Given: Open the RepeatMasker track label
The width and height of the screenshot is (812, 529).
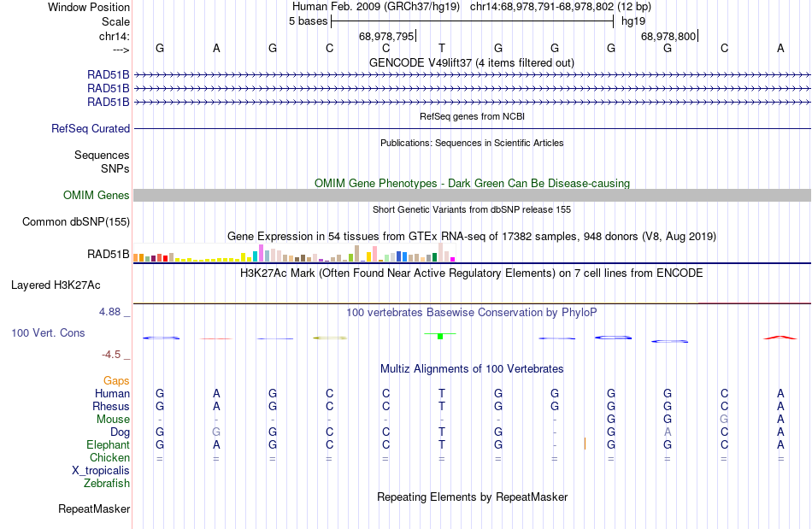Looking at the screenshot, I should click(94, 509).
